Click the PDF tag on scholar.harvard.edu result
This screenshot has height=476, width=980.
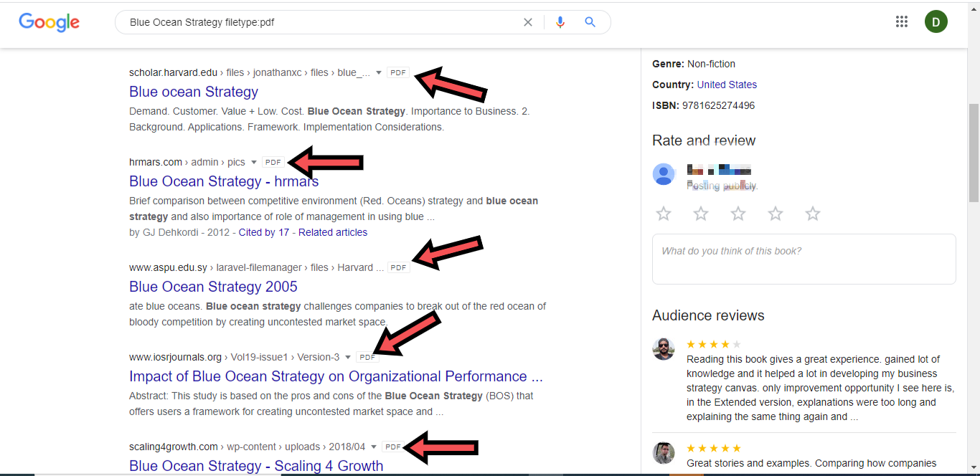pyautogui.click(x=398, y=72)
